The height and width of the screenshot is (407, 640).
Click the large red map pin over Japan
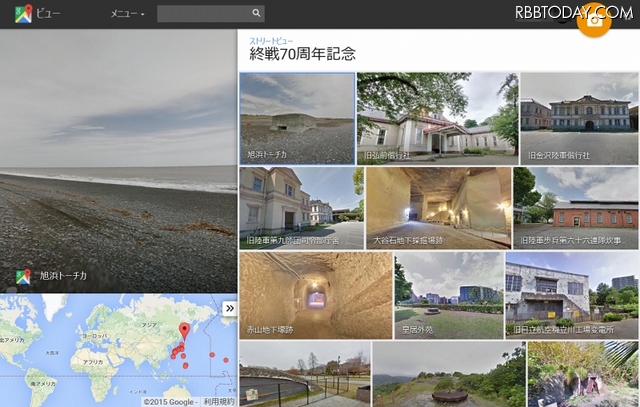click(x=184, y=331)
